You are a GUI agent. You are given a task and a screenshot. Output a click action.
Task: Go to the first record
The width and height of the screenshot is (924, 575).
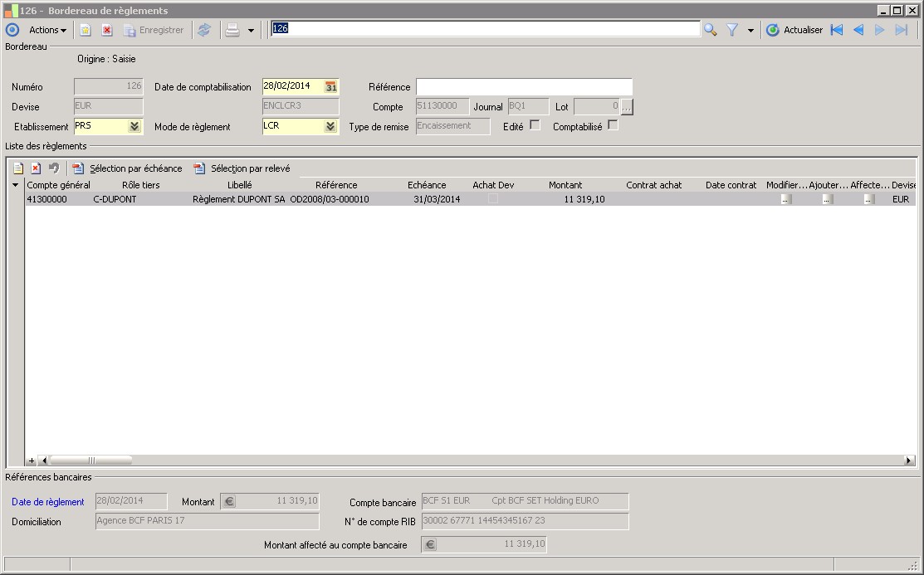click(837, 30)
